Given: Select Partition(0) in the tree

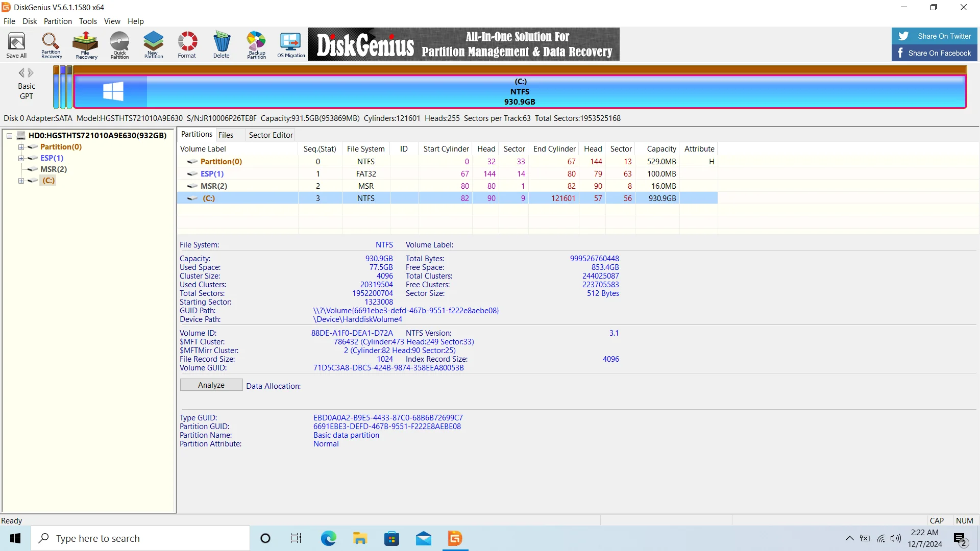Looking at the screenshot, I should [x=61, y=147].
